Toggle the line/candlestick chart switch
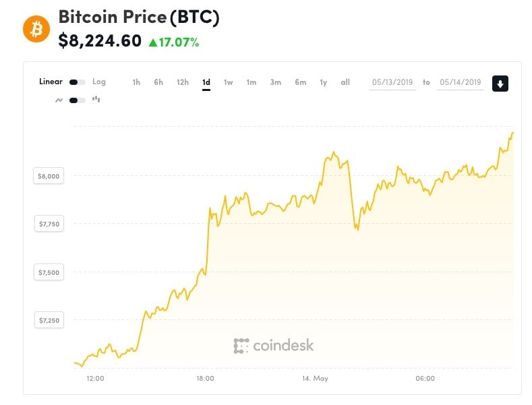The width and height of the screenshot is (532, 405). [78, 100]
